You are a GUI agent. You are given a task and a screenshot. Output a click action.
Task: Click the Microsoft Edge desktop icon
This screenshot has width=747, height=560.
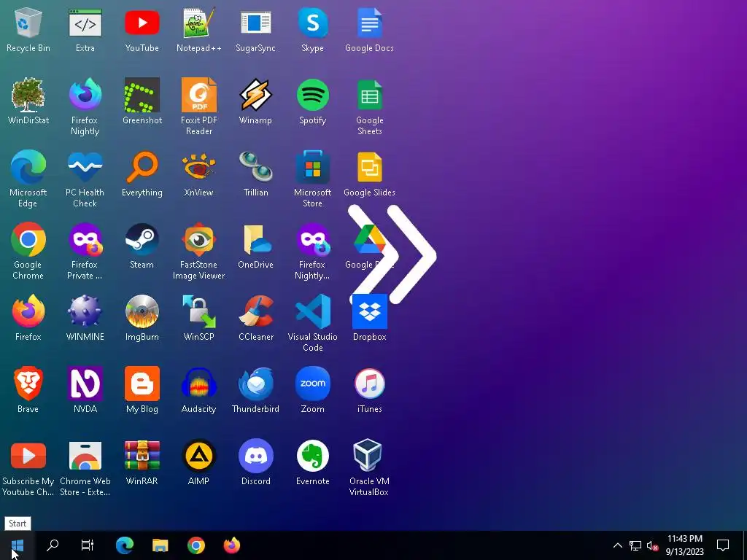(28, 167)
